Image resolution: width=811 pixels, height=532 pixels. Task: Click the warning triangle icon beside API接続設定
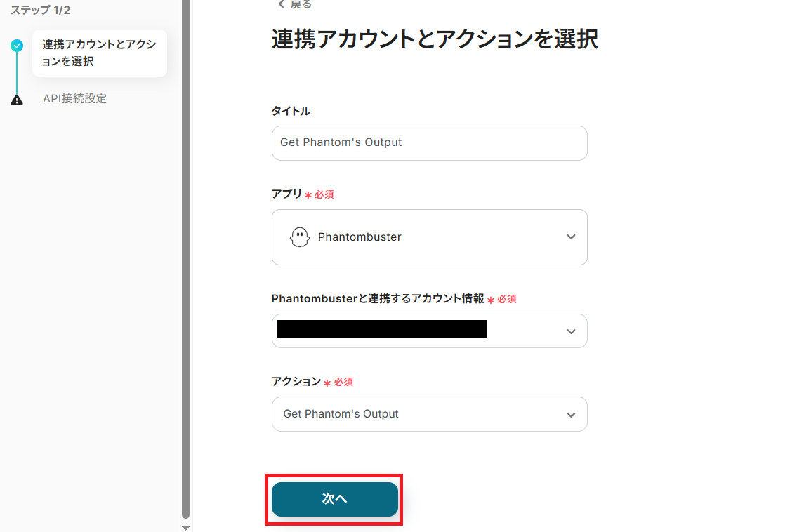17,100
